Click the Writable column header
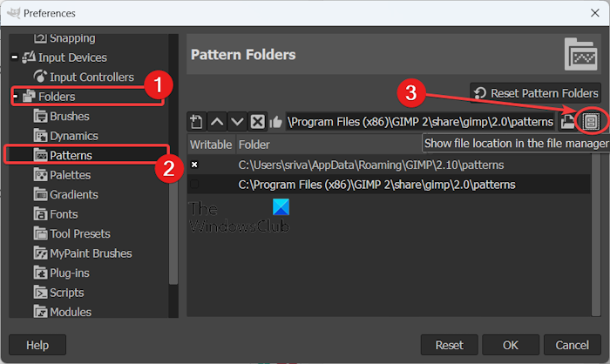Image resolution: width=610 pixels, height=364 pixels. [x=211, y=145]
